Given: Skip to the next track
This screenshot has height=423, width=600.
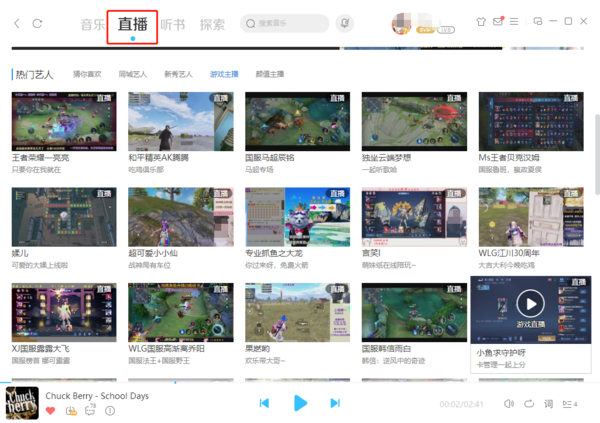Looking at the screenshot, I should point(335,403).
